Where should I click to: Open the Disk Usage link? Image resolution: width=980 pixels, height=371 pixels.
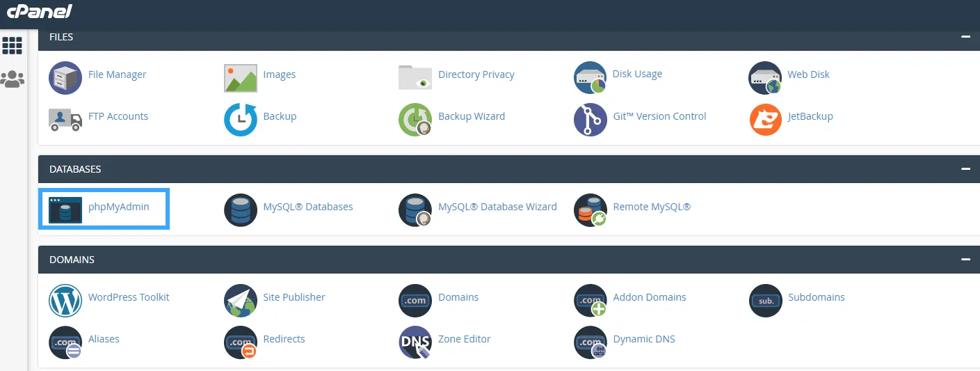[637, 74]
